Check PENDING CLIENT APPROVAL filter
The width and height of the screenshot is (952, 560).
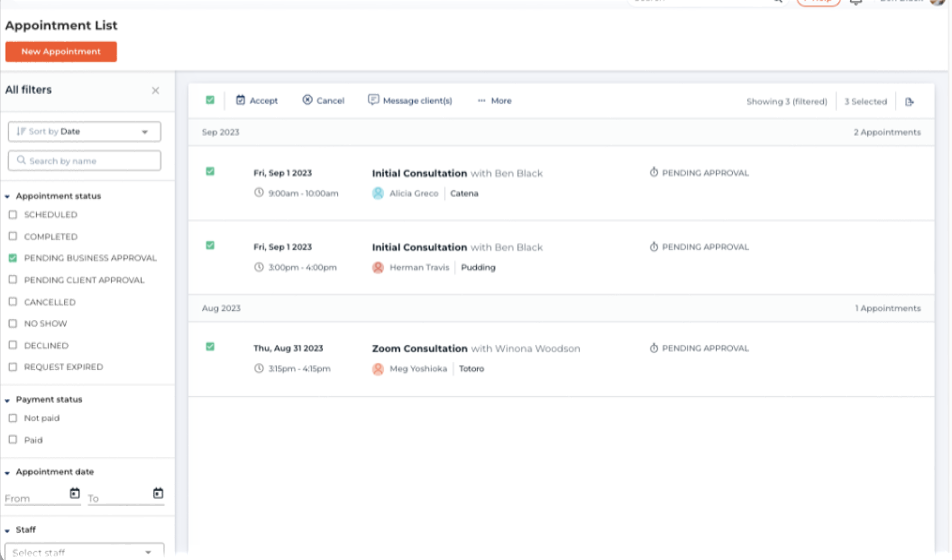click(13, 280)
